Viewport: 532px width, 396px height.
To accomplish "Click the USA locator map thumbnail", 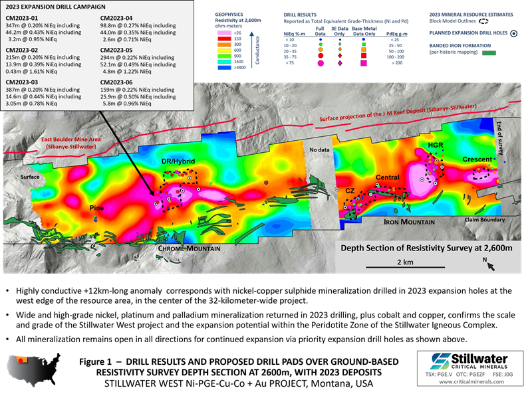I will tap(34, 369).
